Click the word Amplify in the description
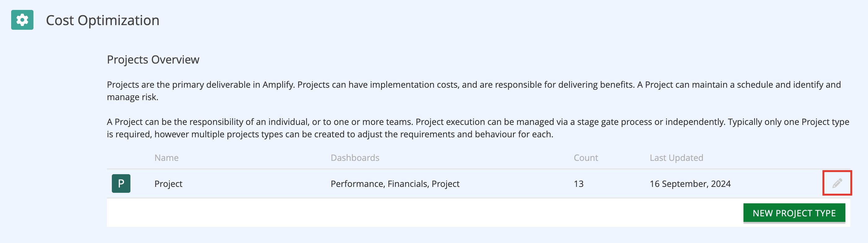 (x=278, y=85)
